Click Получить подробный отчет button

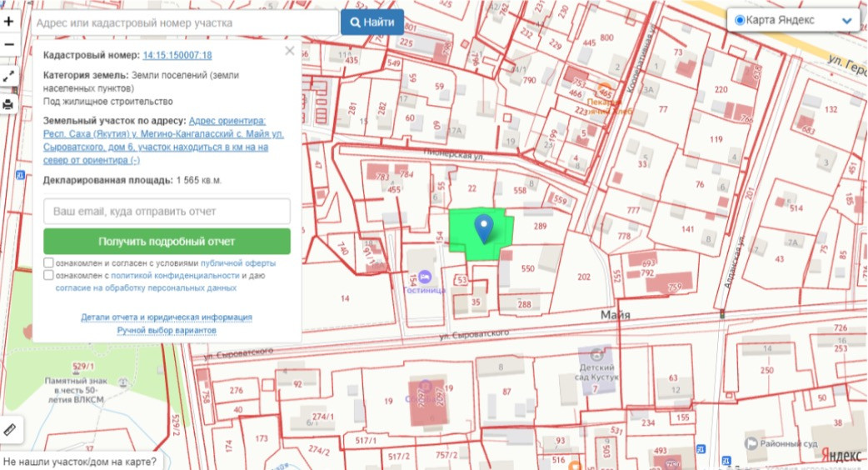pos(167,242)
